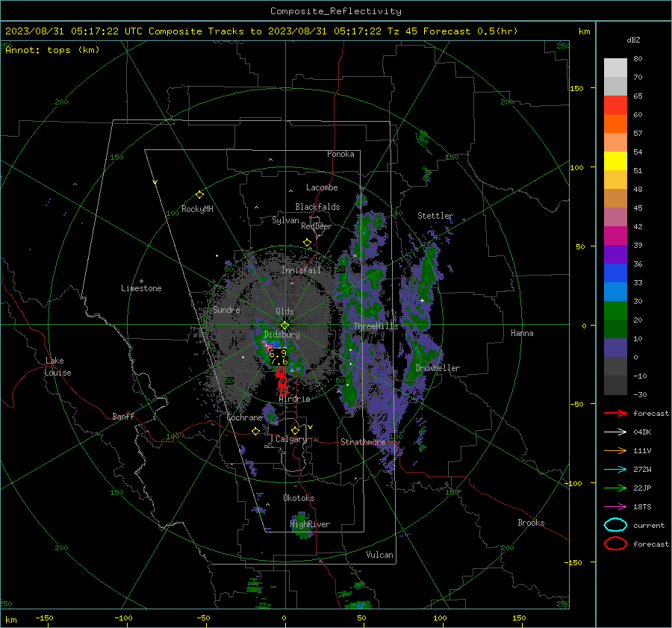Click the -100 tick on the bottom km axis

[x=123, y=618]
